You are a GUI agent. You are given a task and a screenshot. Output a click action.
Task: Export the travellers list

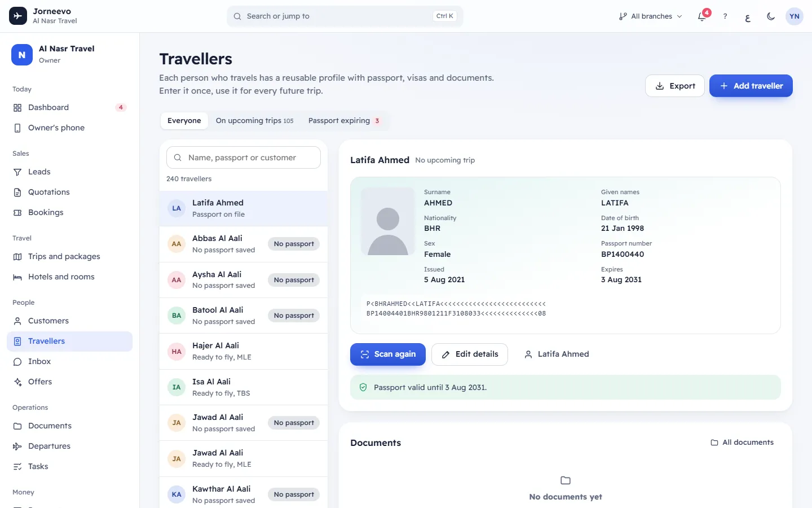tap(675, 86)
